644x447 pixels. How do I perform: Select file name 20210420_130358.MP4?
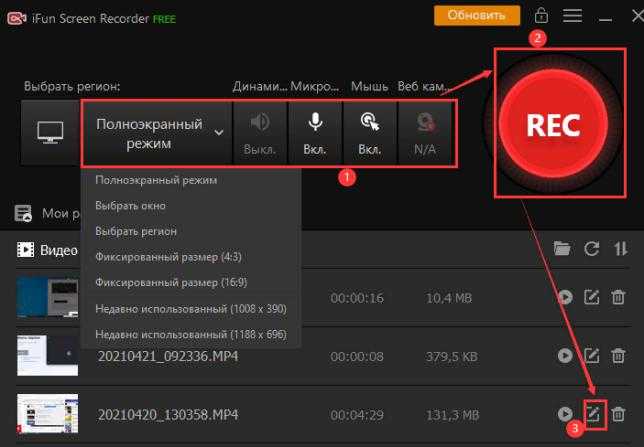(168, 415)
